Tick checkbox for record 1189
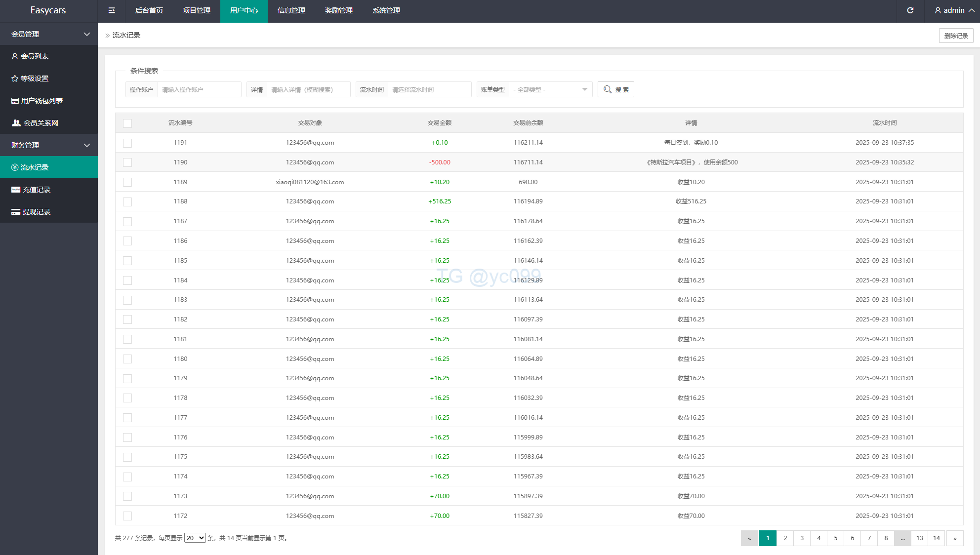Image resolution: width=980 pixels, height=555 pixels. click(x=127, y=182)
